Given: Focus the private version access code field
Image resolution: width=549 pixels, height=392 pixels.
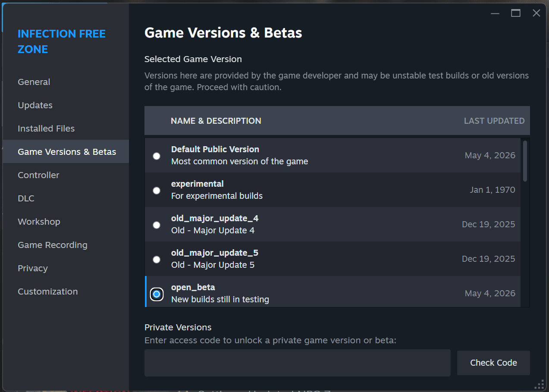Looking at the screenshot, I should tap(298, 363).
